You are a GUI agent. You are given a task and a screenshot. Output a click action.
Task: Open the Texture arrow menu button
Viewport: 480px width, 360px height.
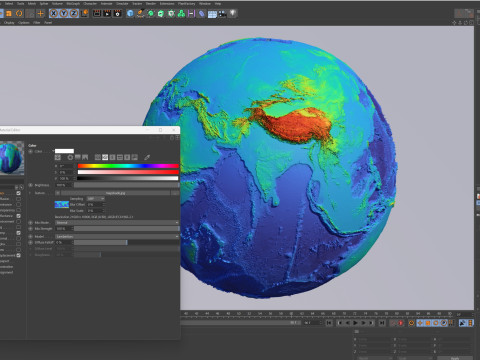coord(58,193)
